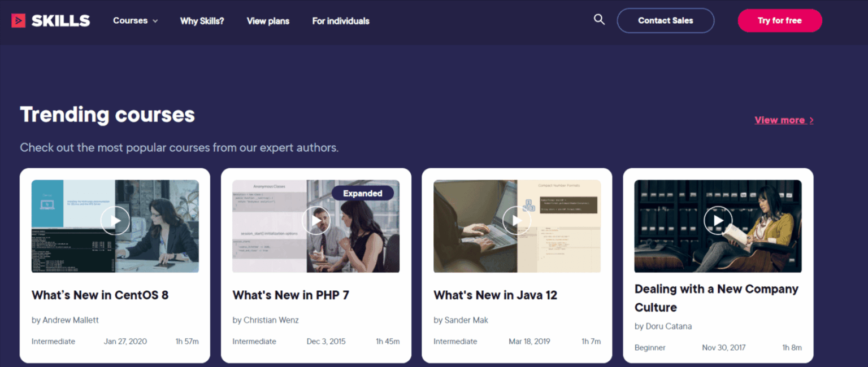The image size is (868, 367).
Task: Select View plans in the navigation
Action: (268, 20)
